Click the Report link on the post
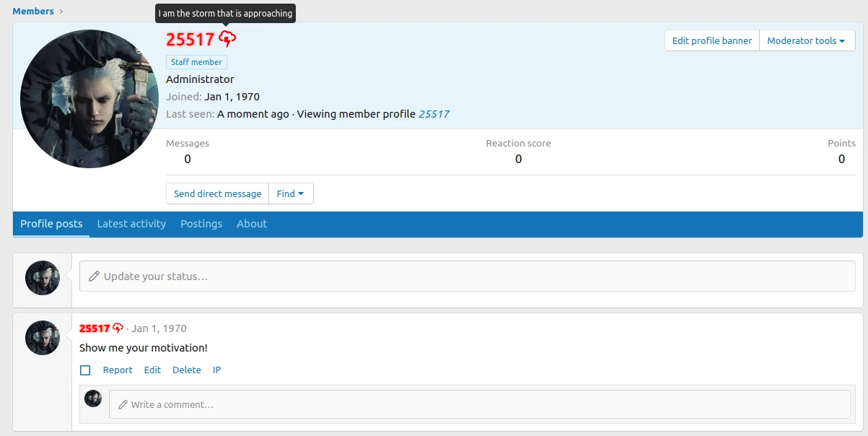Image resolution: width=868 pixels, height=436 pixels. pyautogui.click(x=118, y=370)
